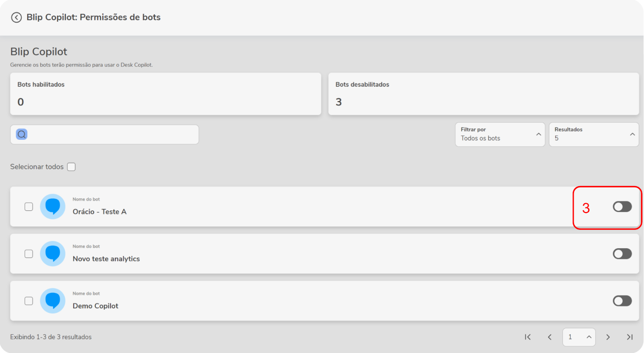Tick the checkbox for Orácio - Teste A
Screen dimensions: 644x353
[29, 207]
